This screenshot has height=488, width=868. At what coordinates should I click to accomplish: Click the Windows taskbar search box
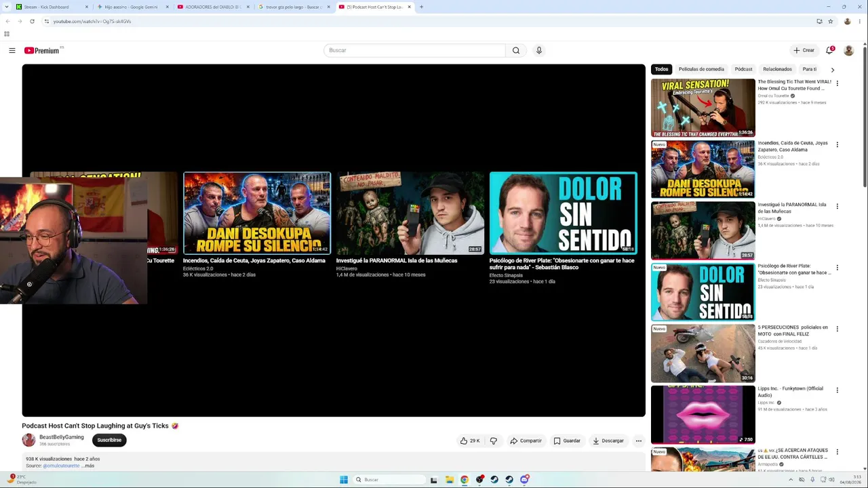[x=391, y=480]
